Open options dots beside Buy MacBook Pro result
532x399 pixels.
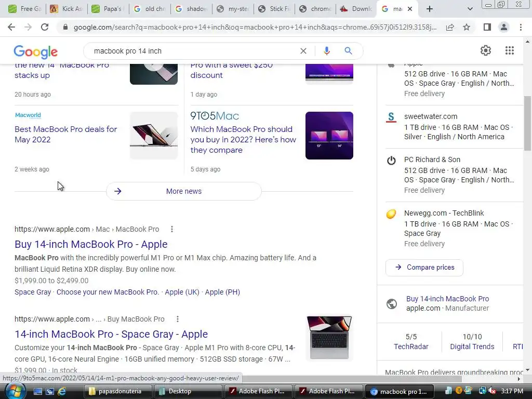coord(178,320)
